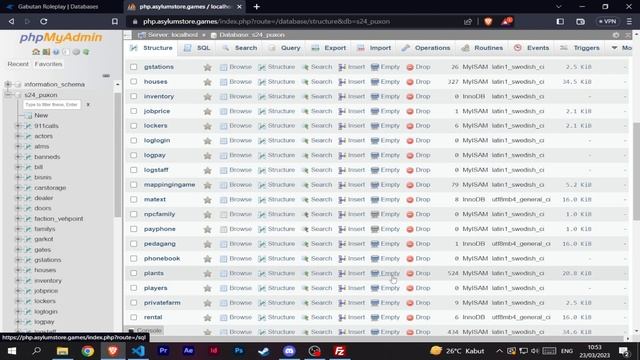Open the Brave wallet icon
Image resolution: width=640 pixels, height=360 pixels.
click(x=580, y=21)
